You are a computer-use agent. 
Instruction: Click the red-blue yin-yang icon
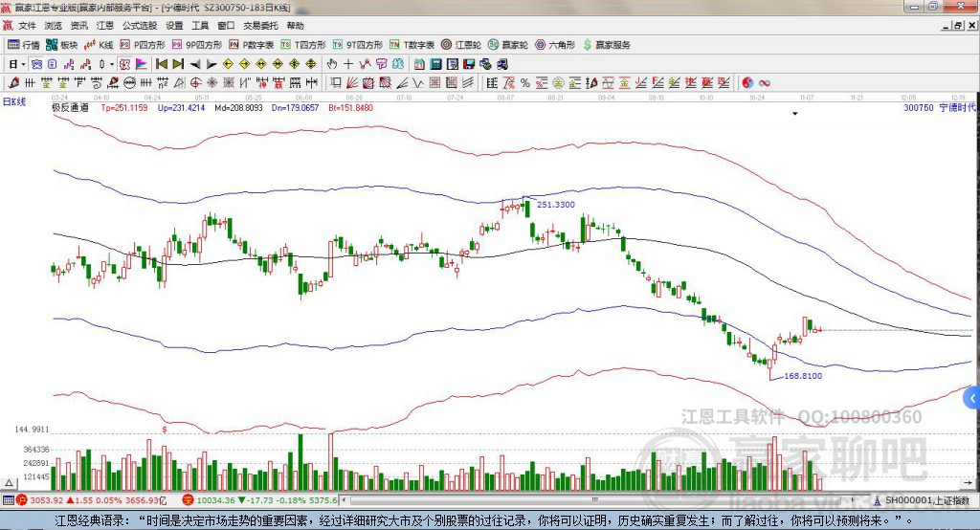[747, 83]
